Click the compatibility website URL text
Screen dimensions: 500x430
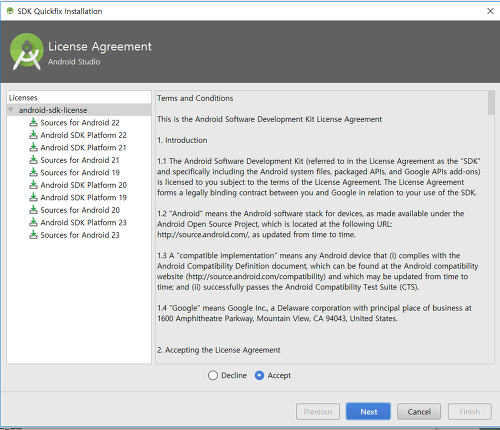[255, 277]
